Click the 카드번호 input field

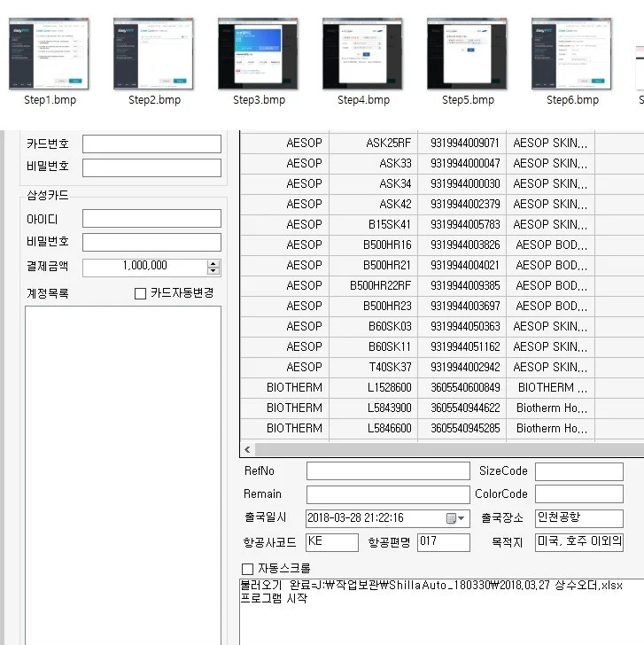(x=151, y=144)
